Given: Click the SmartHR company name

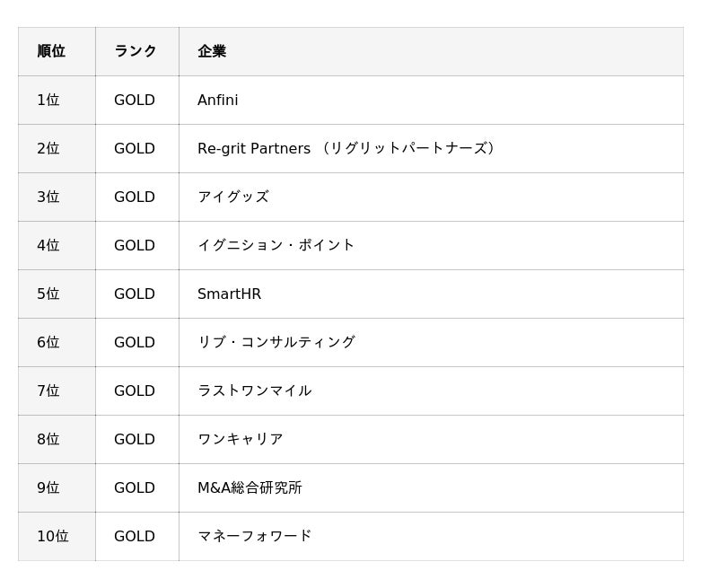Looking at the screenshot, I should point(230,294).
